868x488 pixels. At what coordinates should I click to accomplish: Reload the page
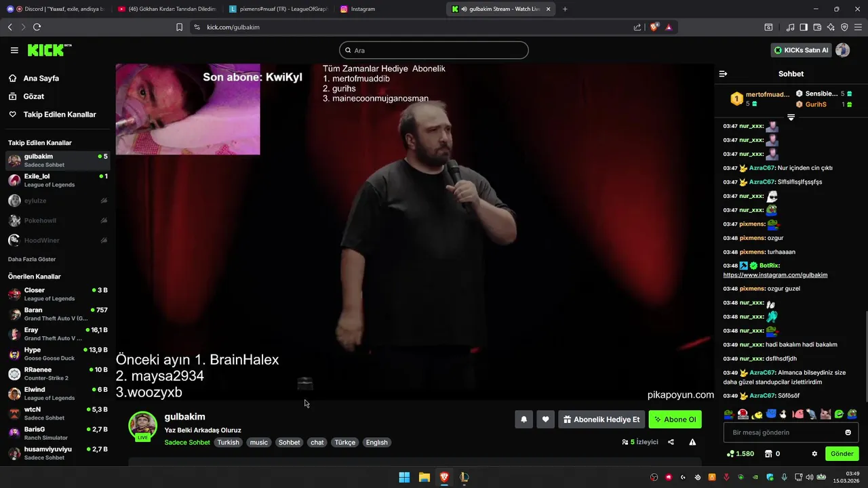[x=37, y=27]
